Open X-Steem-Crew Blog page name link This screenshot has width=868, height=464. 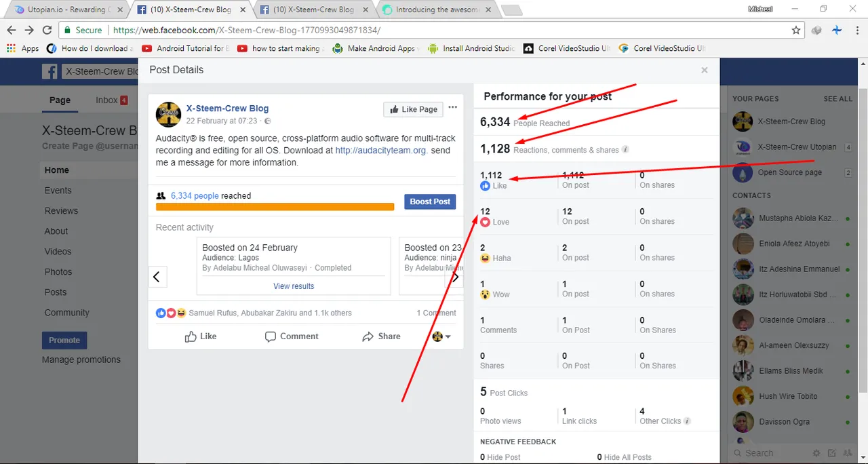point(227,108)
